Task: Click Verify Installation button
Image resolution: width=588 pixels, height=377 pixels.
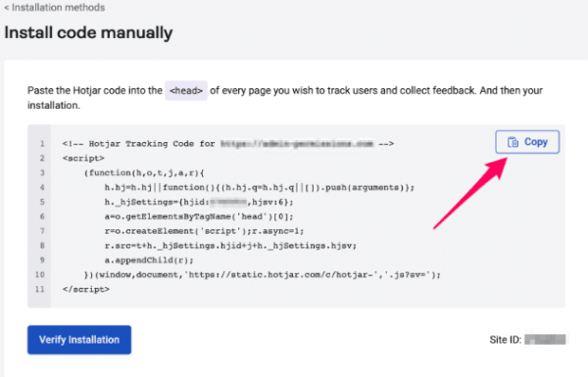Action: 79,340
